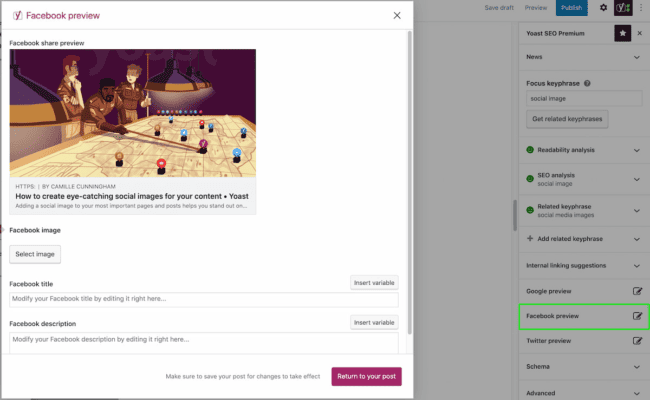The image size is (650, 400).
Task: Close the Facebook preview dialog
Action: [397, 16]
